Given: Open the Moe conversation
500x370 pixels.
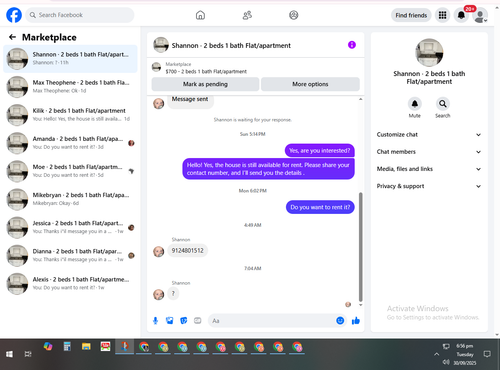Looking at the screenshot, I should [70, 171].
